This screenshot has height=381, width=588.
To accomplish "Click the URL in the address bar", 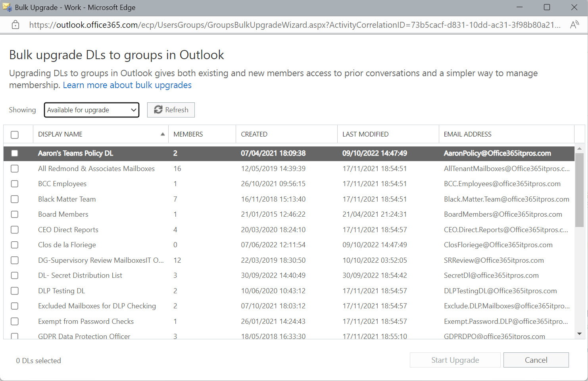I will (295, 25).
